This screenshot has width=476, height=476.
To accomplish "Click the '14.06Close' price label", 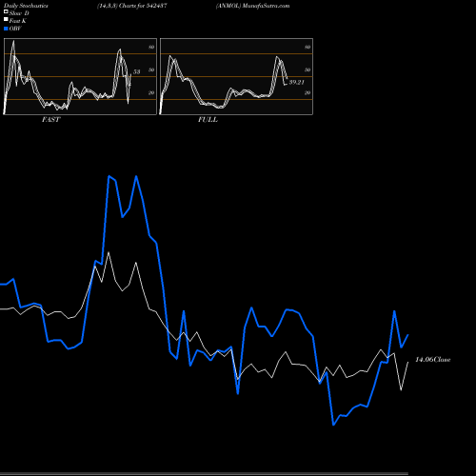I will (x=433, y=360).
